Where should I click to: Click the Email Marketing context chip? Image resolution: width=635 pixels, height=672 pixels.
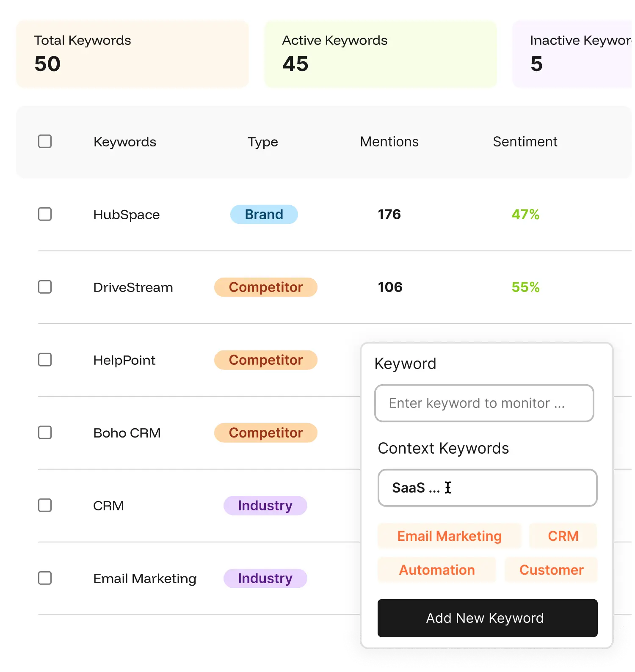point(449,536)
